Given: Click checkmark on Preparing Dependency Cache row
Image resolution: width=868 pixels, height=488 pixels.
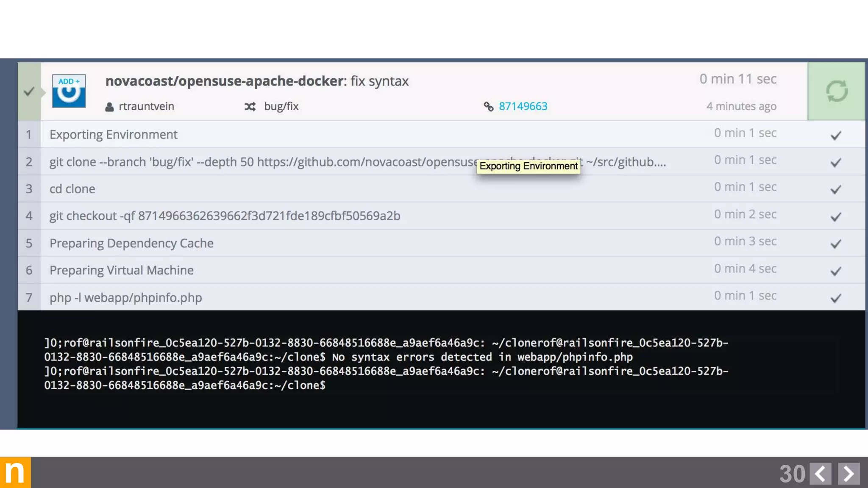Looking at the screenshot, I should pos(835,244).
